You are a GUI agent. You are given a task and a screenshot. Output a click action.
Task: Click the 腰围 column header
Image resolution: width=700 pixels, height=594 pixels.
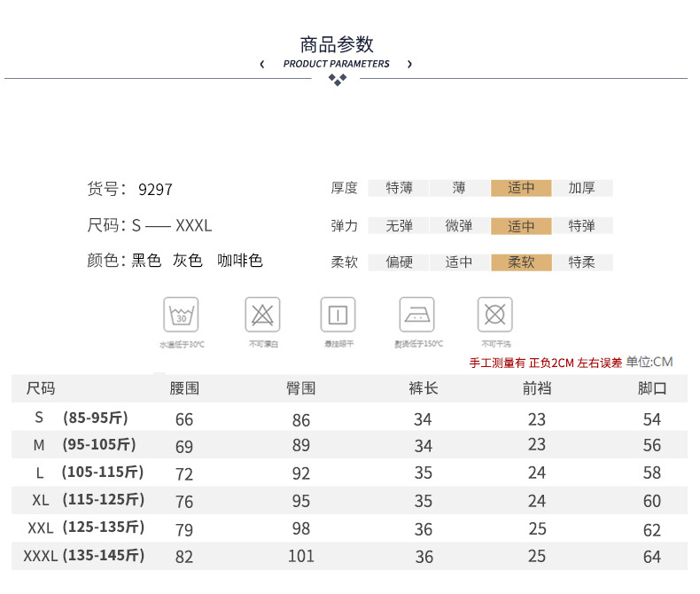(x=184, y=388)
